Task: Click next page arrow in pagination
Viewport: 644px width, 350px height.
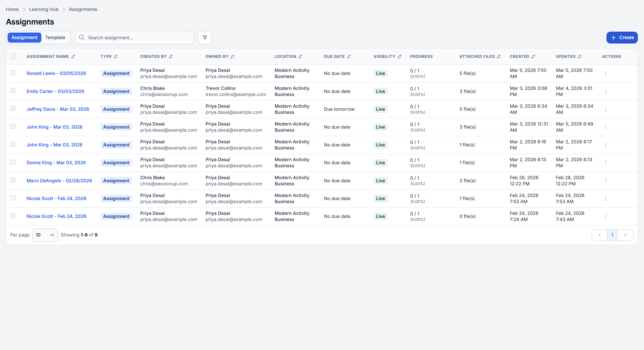Action: (x=625, y=235)
